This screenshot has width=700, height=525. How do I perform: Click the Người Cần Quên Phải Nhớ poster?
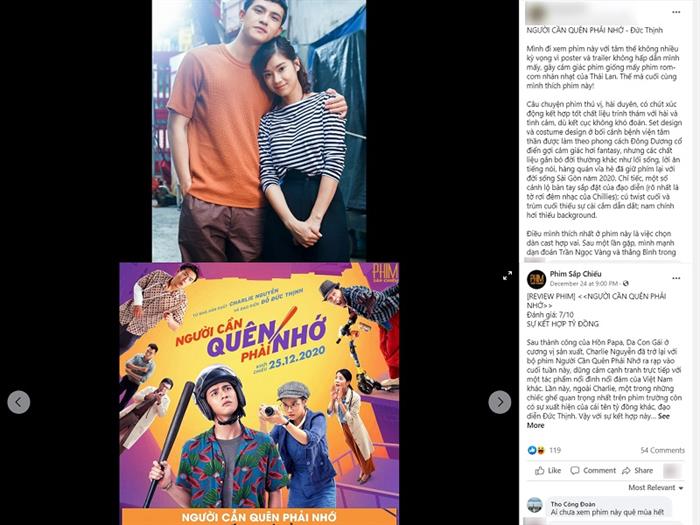click(x=259, y=393)
